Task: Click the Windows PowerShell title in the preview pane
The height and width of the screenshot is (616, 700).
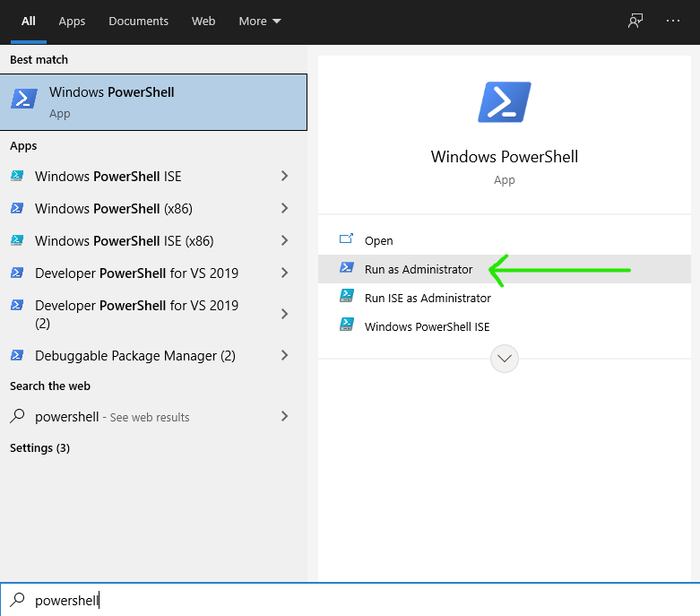Action: (505, 157)
